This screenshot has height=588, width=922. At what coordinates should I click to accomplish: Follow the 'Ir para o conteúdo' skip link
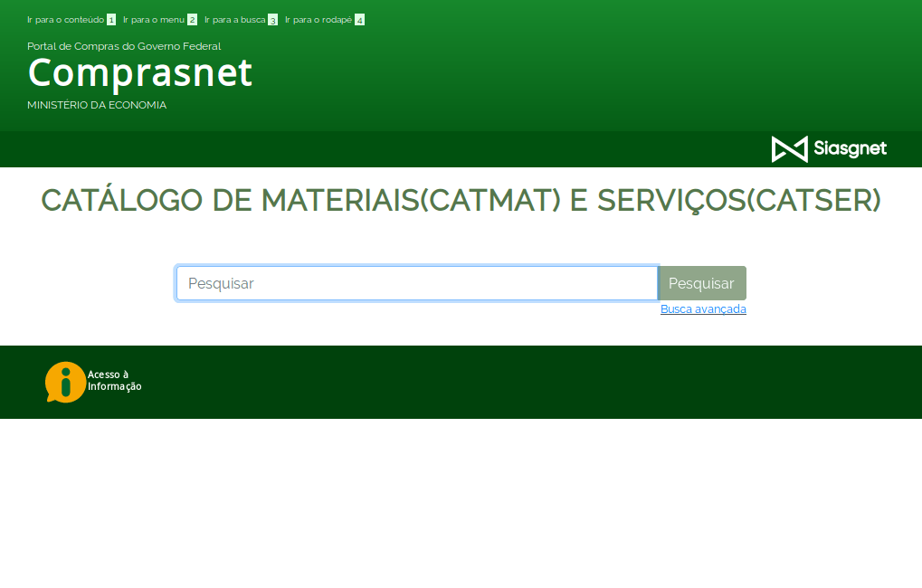(x=71, y=20)
